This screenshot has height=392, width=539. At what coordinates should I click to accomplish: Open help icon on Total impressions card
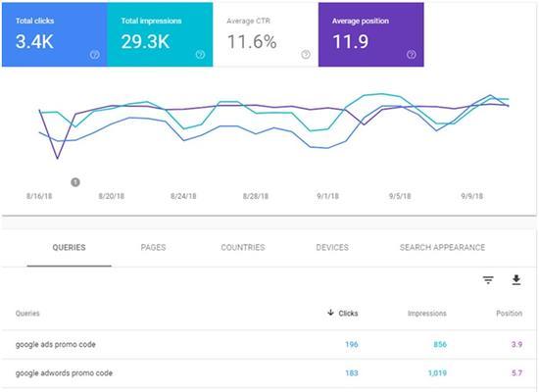click(200, 54)
